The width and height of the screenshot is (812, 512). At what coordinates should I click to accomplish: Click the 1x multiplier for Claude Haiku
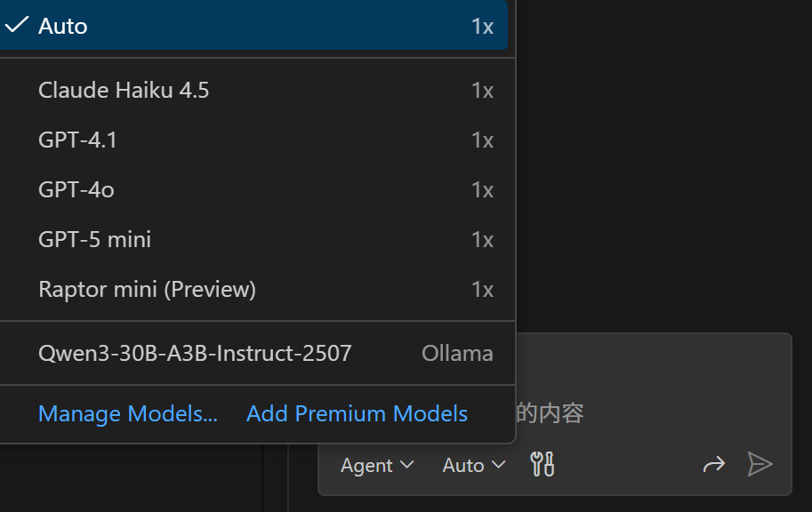[482, 90]
